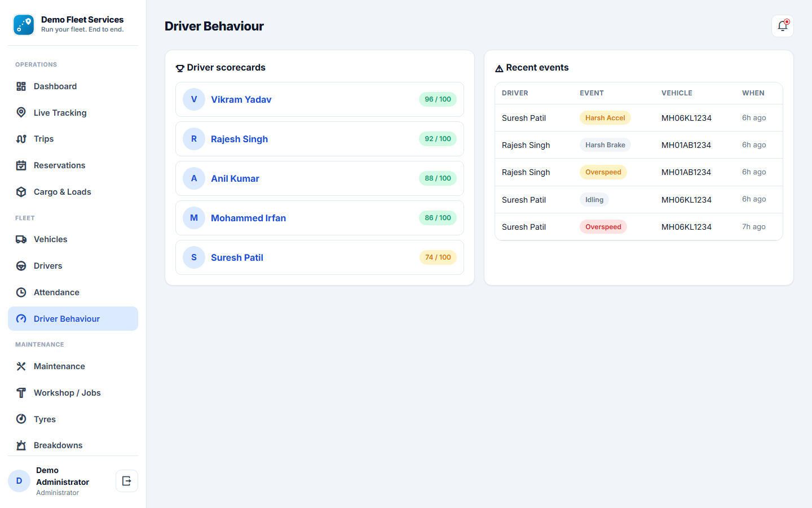
Task: Click the warning triangle beside Recent events
Action: pos(499,68)
